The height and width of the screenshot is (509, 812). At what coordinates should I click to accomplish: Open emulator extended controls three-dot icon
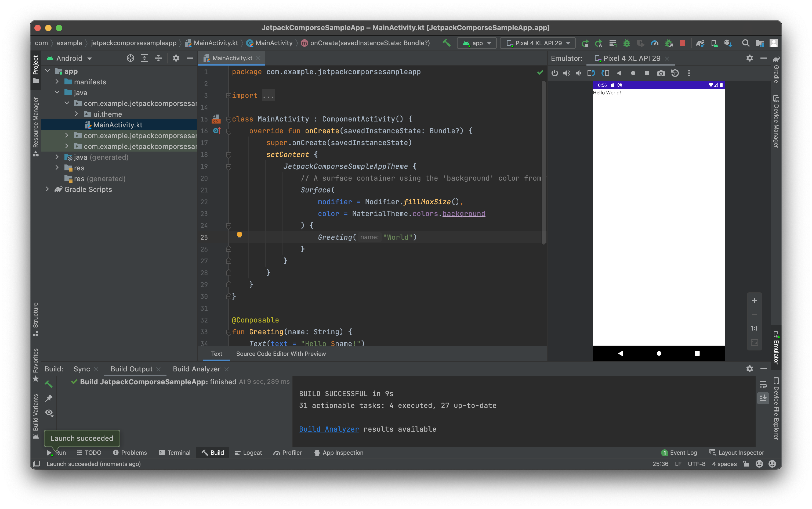[x=689, y=73]
